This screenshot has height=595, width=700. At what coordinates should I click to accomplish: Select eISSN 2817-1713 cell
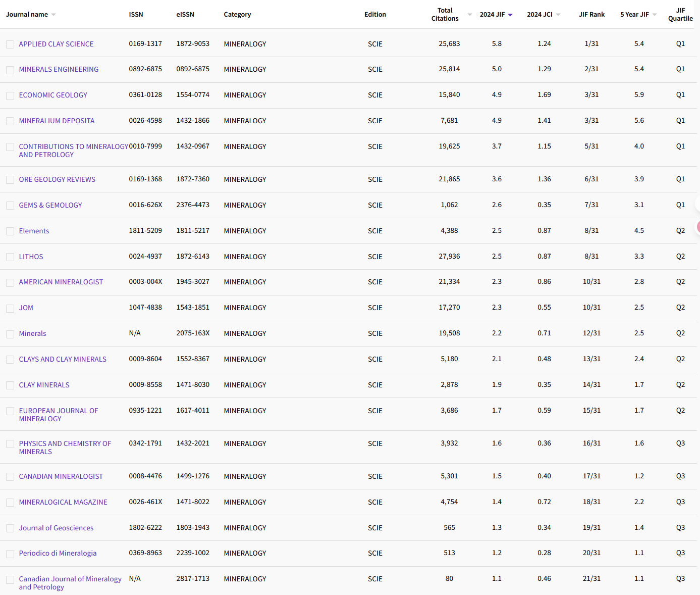193,579
